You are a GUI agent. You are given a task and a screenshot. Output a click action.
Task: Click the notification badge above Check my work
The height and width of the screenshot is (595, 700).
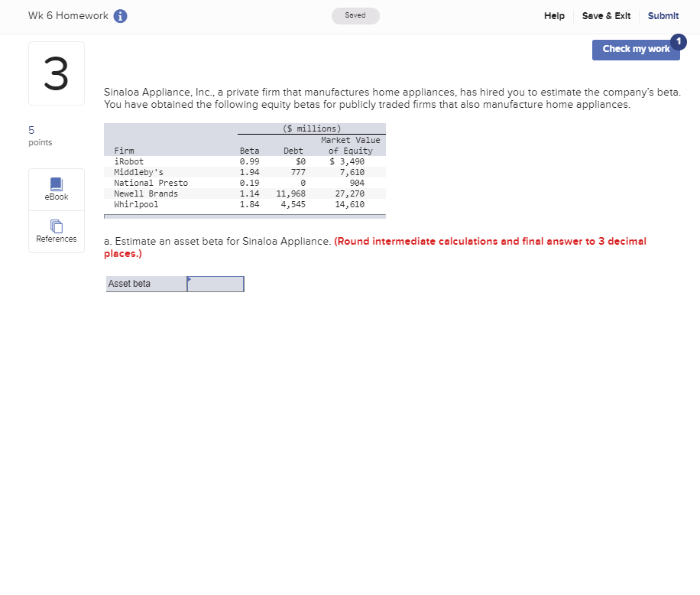[679, 42]
